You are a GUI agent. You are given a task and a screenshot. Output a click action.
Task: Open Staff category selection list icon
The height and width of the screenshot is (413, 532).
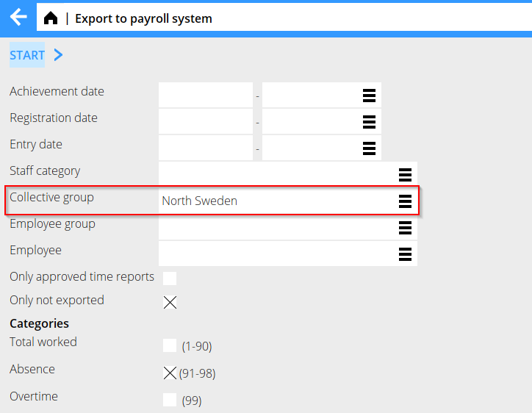click(x=404, y=175)
